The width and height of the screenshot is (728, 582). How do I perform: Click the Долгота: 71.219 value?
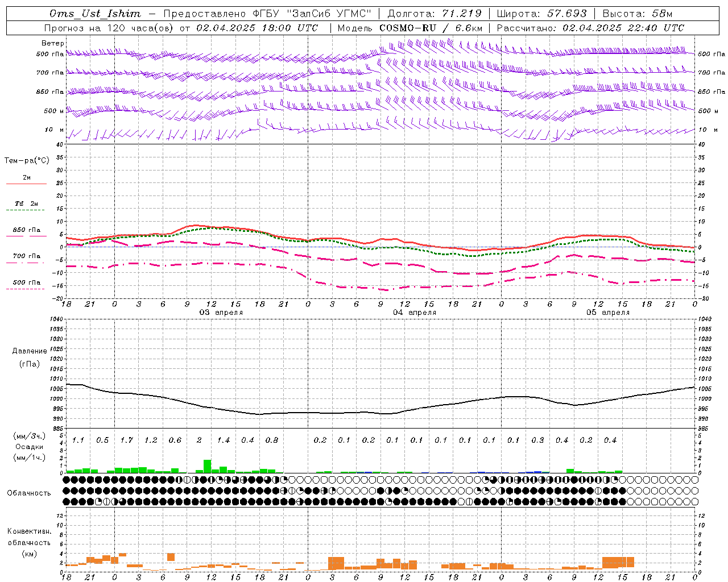(435, 14)
